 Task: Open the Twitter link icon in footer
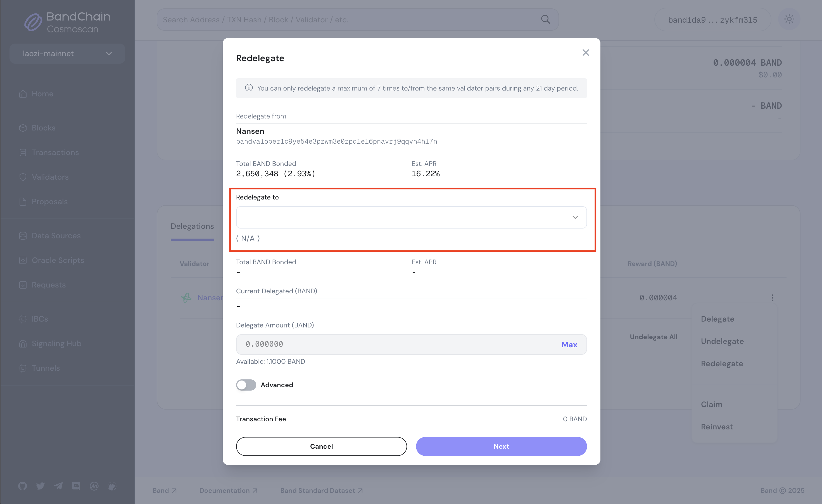coord(40,486)
